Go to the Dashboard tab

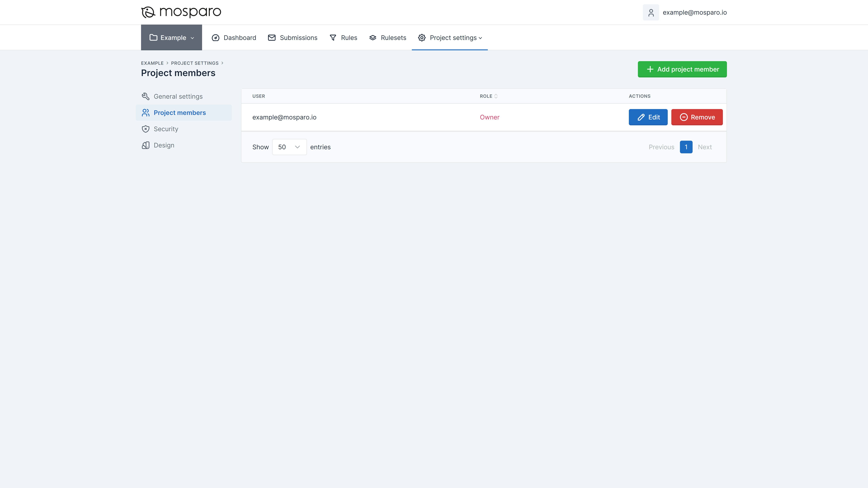pos(234,38)
